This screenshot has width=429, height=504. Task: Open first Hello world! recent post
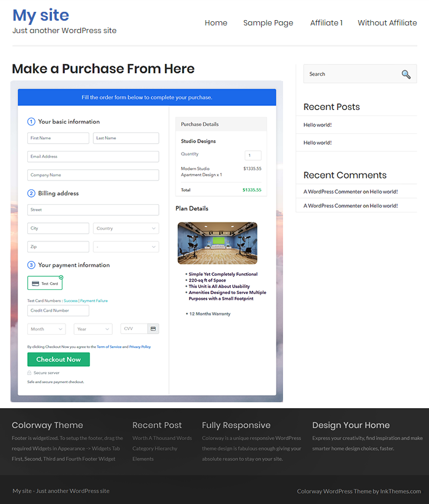click(317, 125)
